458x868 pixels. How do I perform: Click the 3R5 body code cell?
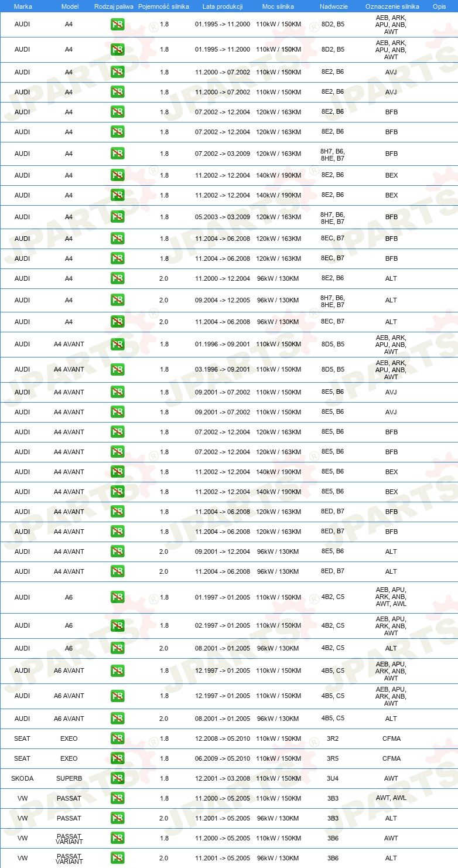[333, 758]
